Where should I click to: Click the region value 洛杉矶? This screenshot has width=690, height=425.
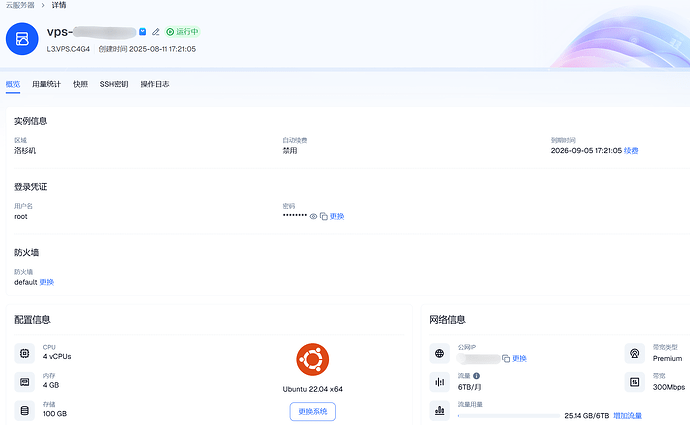point(25,150)
